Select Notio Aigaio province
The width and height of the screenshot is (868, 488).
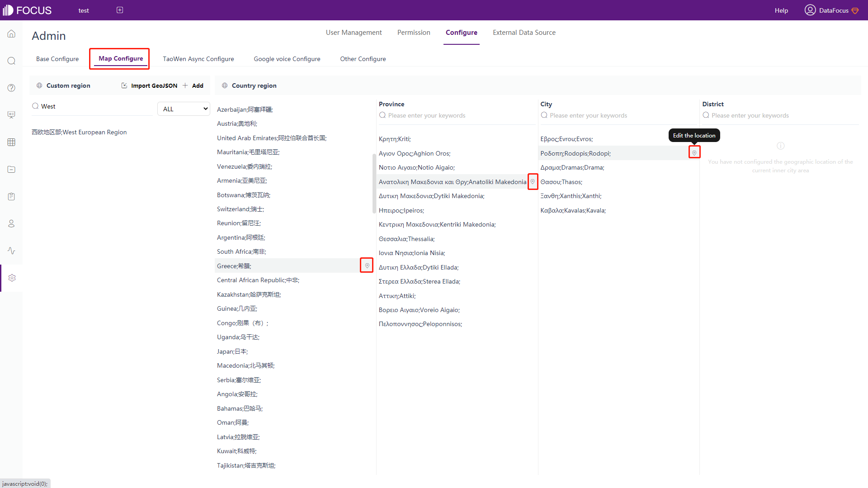417,167
